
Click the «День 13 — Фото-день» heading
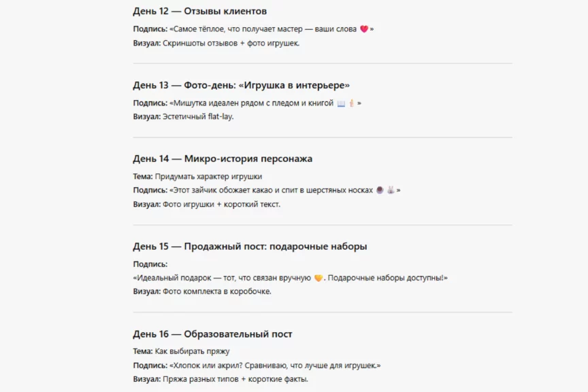coord(241,85)
